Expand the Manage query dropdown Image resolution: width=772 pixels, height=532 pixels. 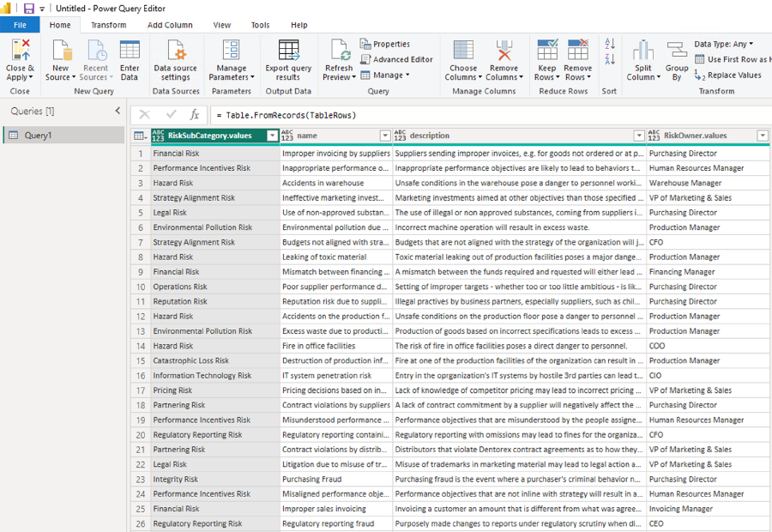385,75
